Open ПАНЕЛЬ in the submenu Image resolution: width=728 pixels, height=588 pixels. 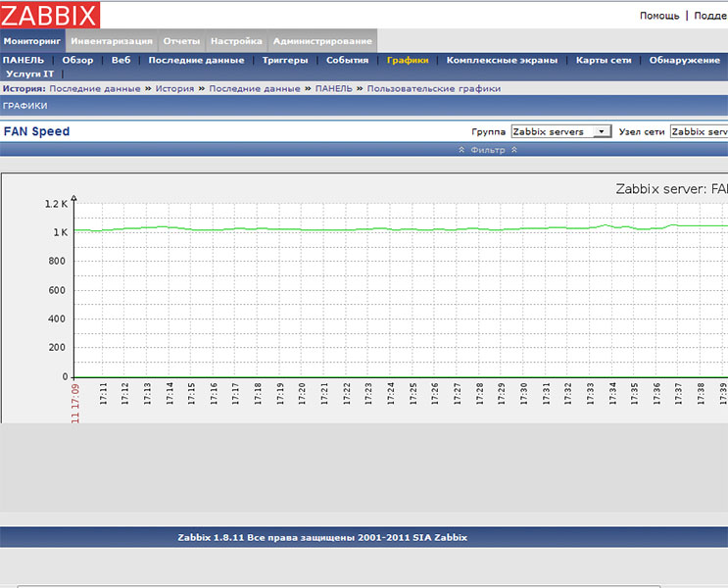pos(24,60)
